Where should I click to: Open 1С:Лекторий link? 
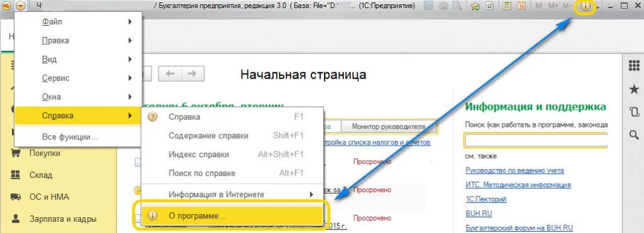pyautogui.click(x=486, y=199)
